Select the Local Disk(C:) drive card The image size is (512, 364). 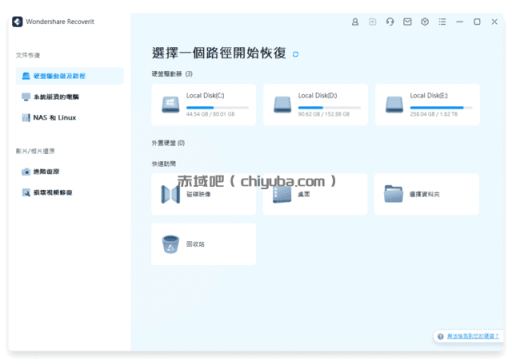tap(204, 105)
